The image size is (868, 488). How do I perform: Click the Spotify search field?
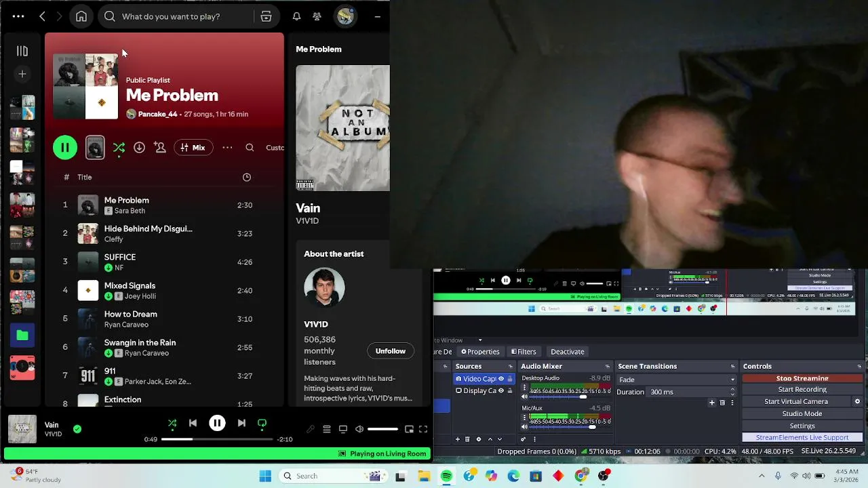click(176, 16)
